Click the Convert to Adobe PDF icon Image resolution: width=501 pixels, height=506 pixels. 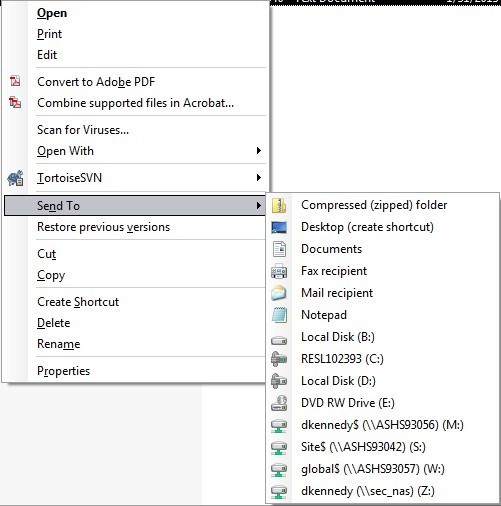point(15,81)
